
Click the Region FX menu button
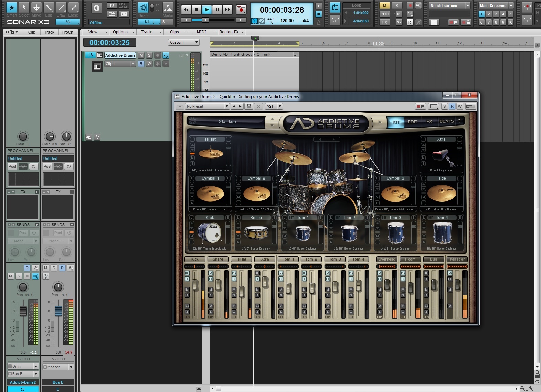pyautogui.click(x=232, y=32)
